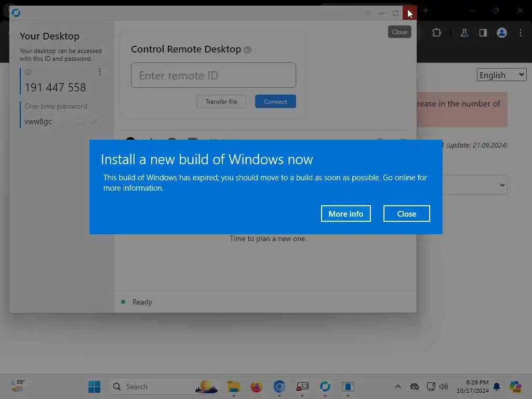Image resolution: width=532 pixels, height=399 pixels.
Task: Launch Firefox from the taskbar
Action: [256, 387]
